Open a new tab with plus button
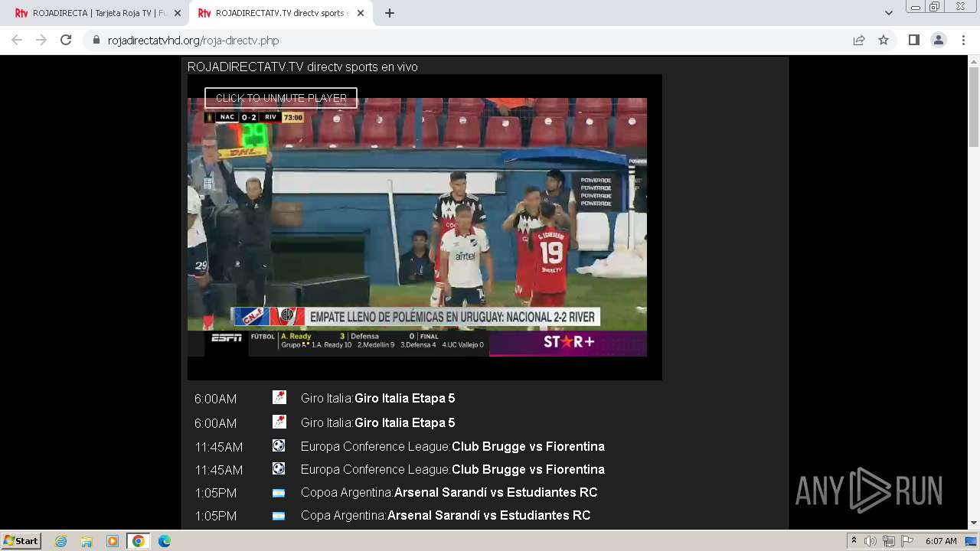The height and width of the screenshot is (551, 980). point(390,13)
